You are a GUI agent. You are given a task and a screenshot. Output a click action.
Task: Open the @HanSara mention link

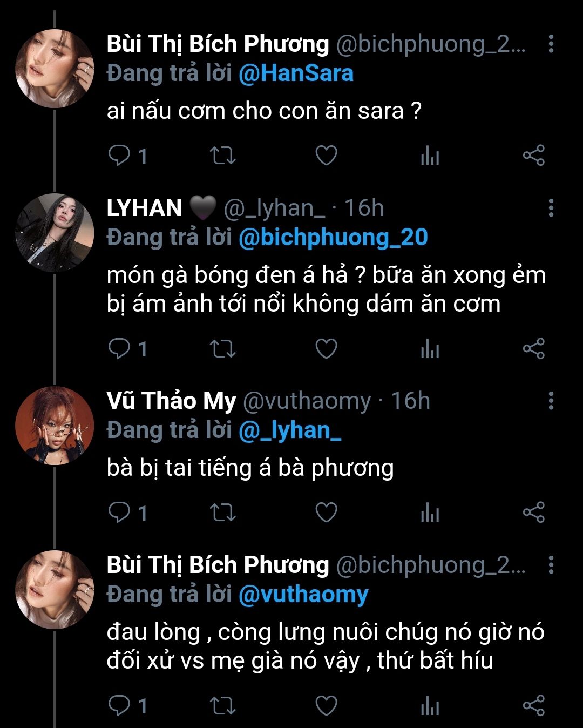[296, 74]
